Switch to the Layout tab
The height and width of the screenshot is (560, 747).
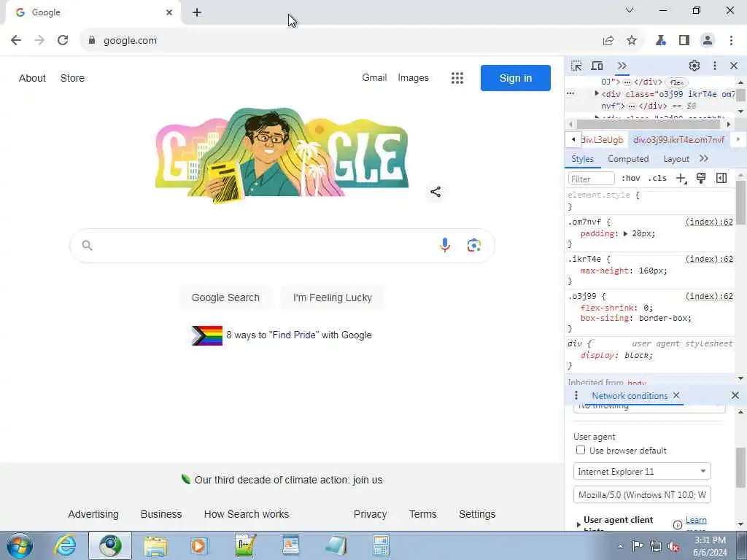point(676,159)
